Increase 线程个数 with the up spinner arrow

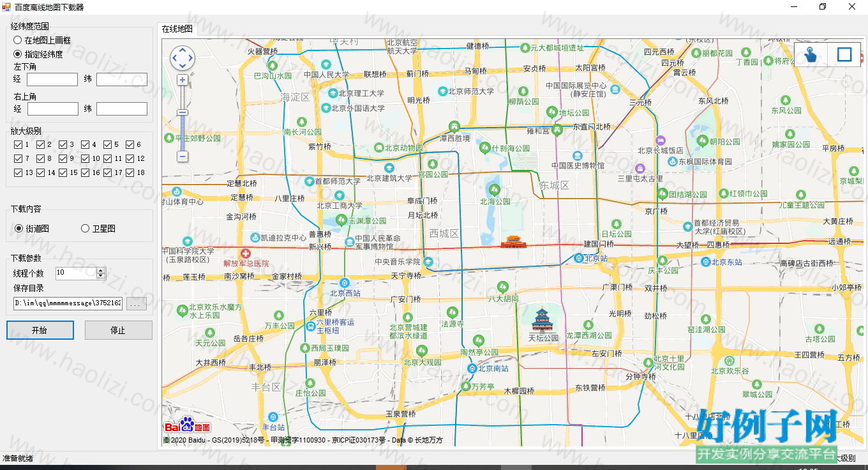click(x=101, y=270)
